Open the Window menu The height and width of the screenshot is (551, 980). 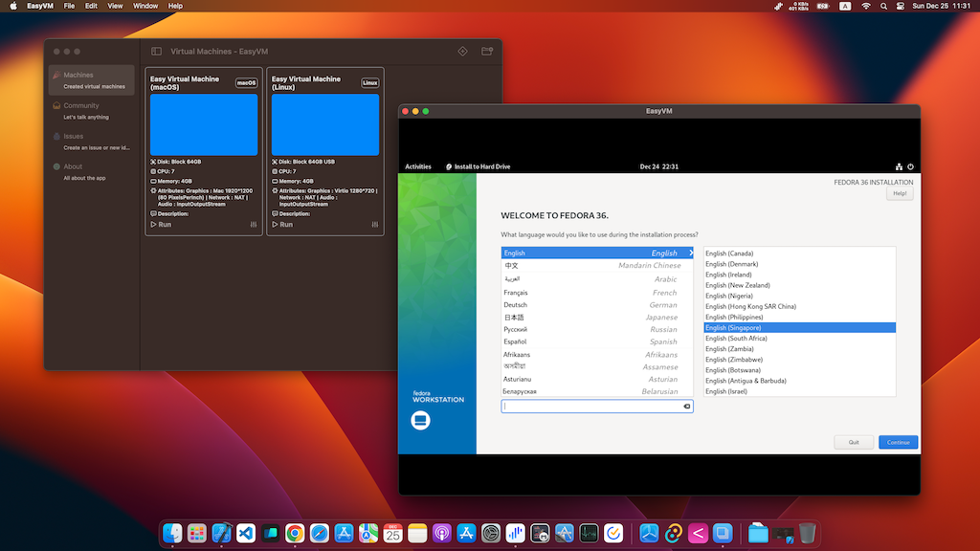click(145, 6)
